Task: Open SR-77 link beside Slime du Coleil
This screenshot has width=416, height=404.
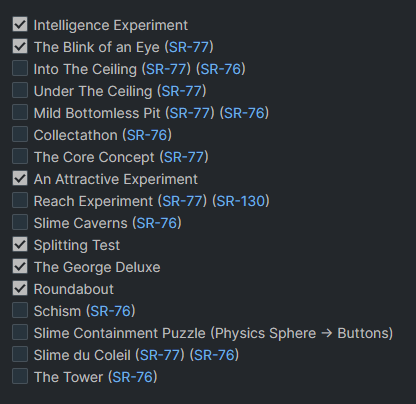Action: 160,355
